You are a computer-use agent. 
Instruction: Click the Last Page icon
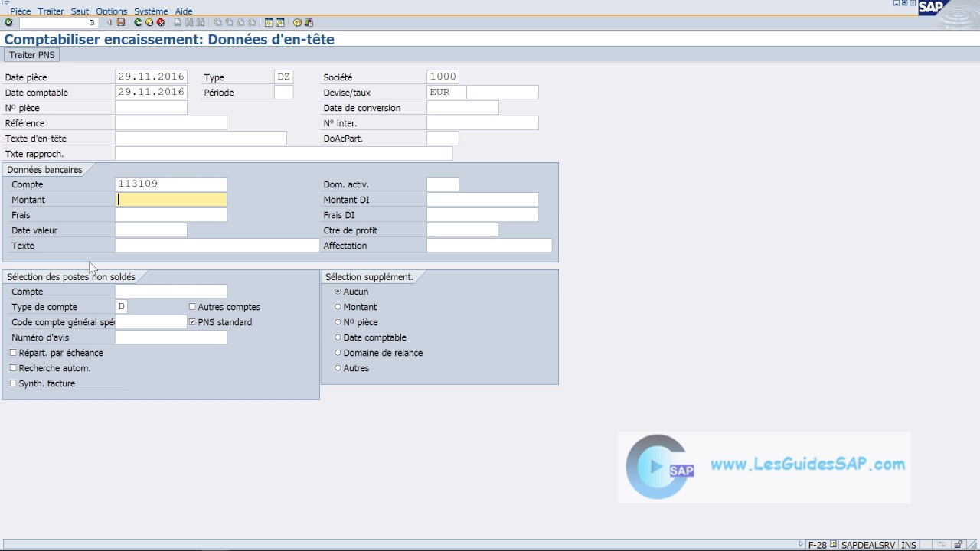pos(252,23)
